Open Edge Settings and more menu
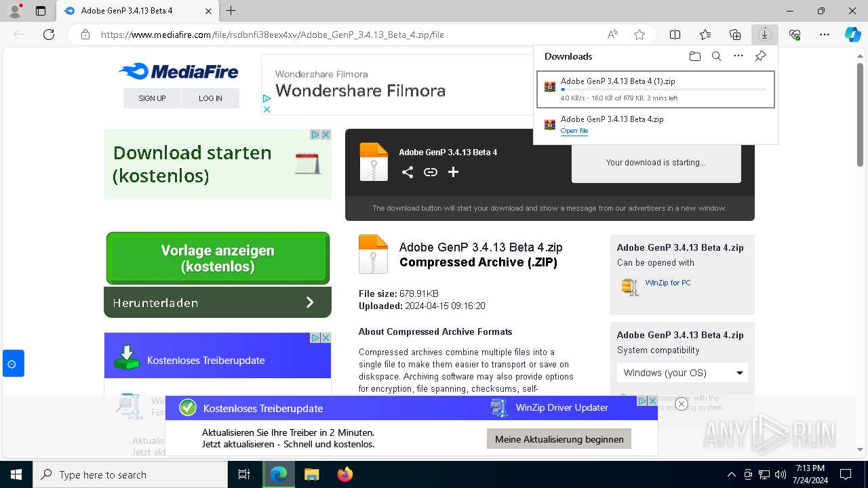Image resolution: width=868 pixels, height=488 pixels. pyautogui.click(x=825, y=35)
